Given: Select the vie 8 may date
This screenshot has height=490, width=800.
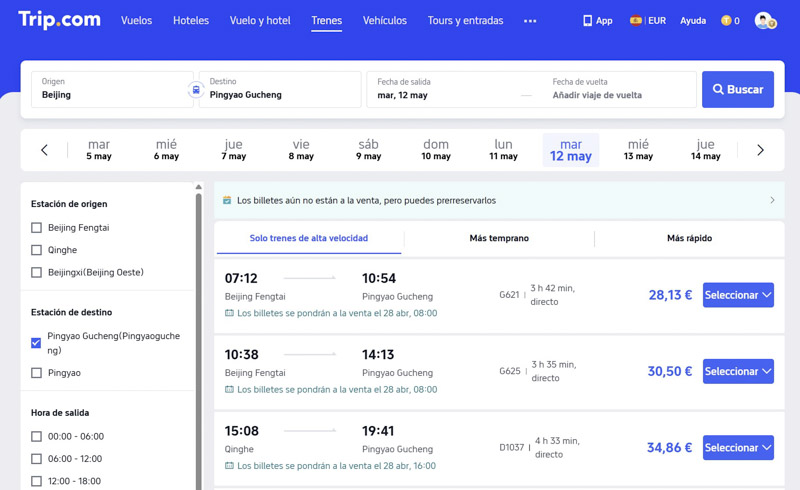Looking at the screenshot, I should [301, 150].
